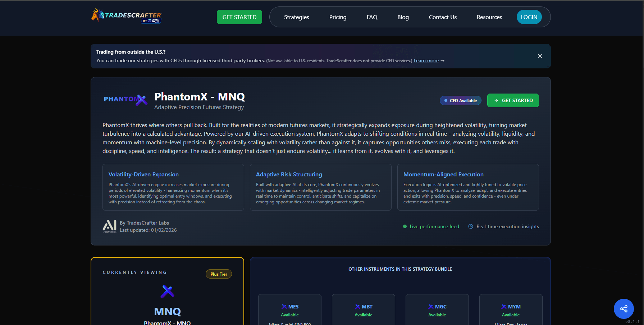
Task: Click Real-time execution insights label
Action: (x=508, y=226)
